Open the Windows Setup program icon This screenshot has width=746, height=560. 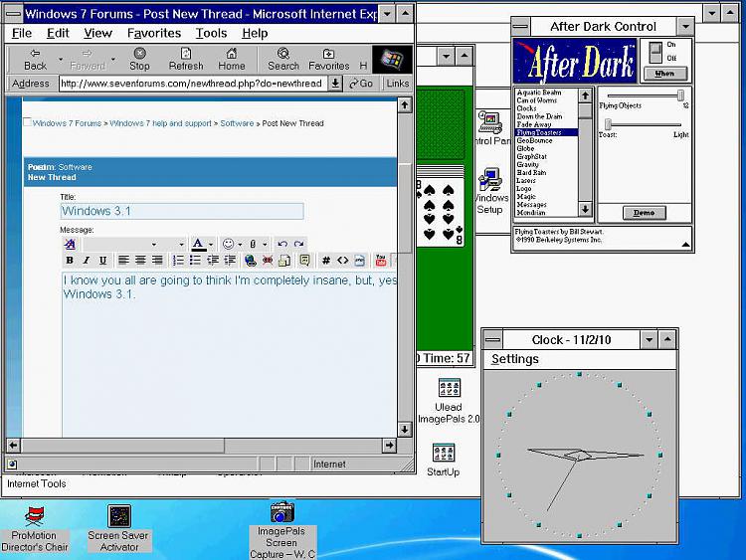(491, 191)
